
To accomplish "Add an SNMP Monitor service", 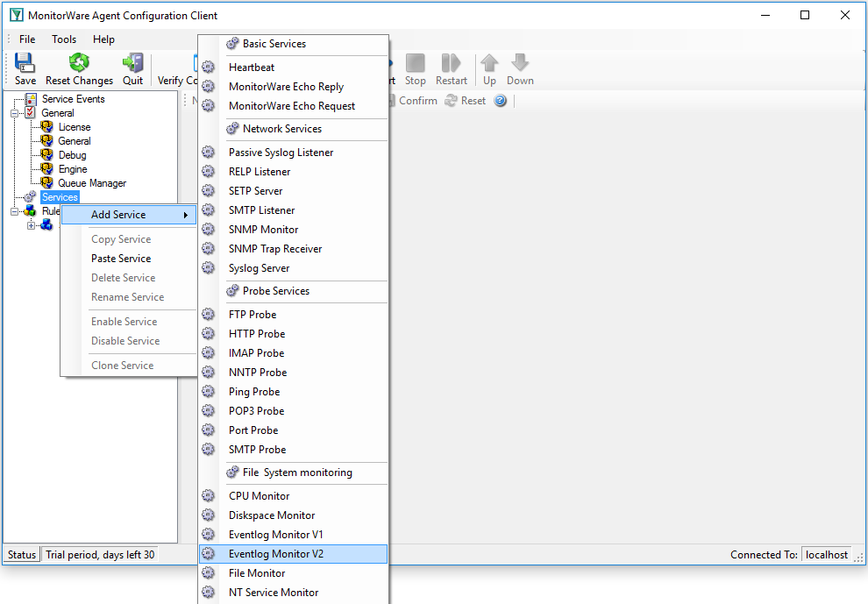I will [x=294, y=230].
